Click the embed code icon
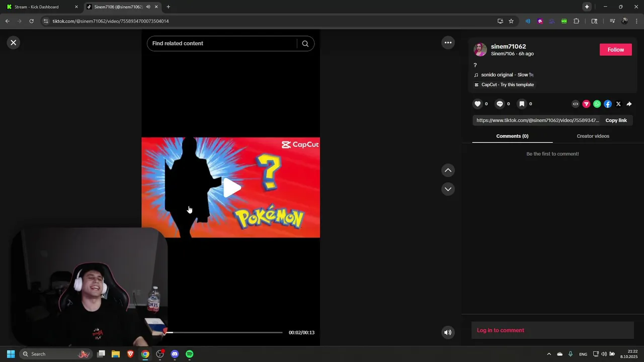644x362 pixels. [x=576, y=104]
